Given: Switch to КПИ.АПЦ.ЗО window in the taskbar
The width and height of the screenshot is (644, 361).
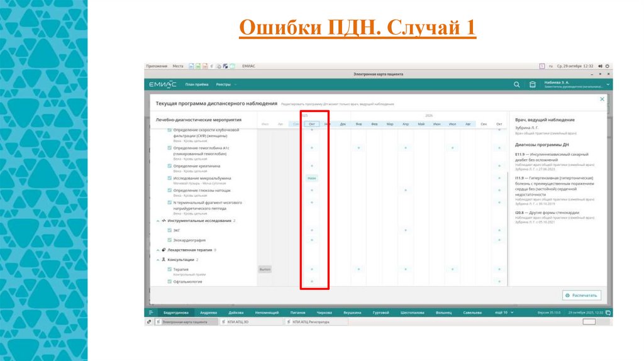Looking at the screenshot, I should [252, 322].
